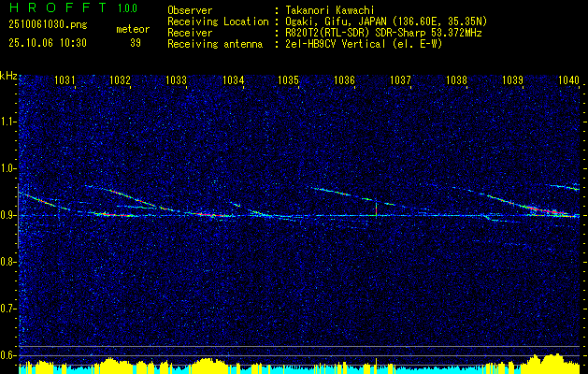Click the 1032 time marker
The image size is (588, 374).
[x=121, y=79]
